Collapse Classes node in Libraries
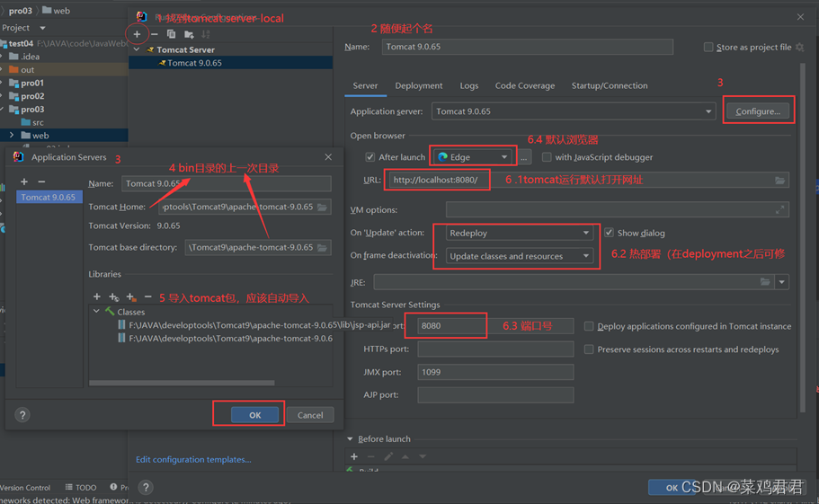Screen dimensions: 819x504 point(96,312)
